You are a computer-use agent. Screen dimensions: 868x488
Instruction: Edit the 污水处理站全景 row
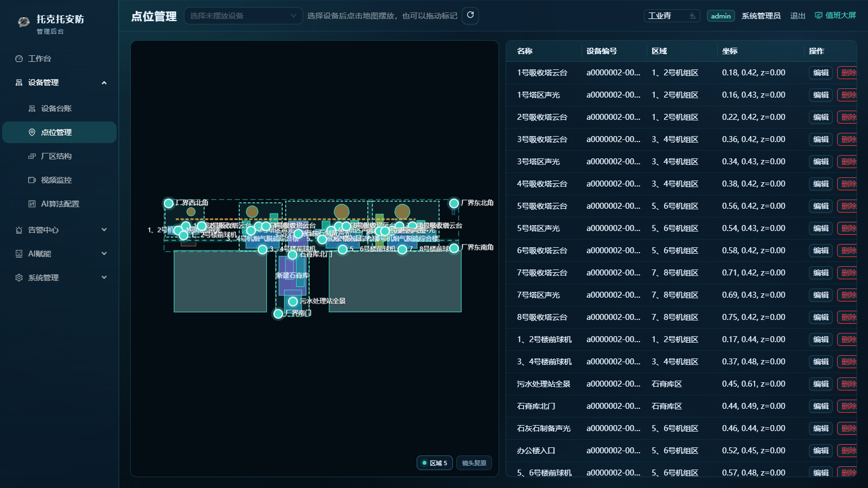[821, 384]
